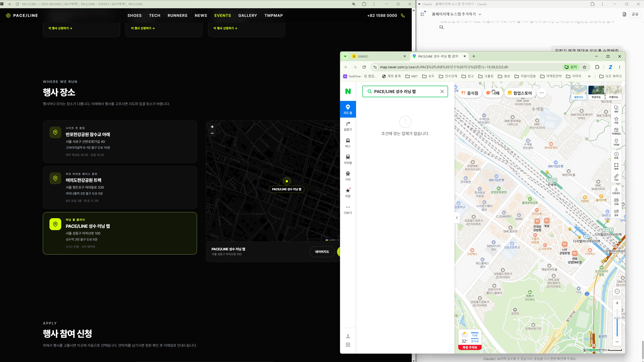Select 지하철 subway icon in Naver sidebar

[348, 159]
